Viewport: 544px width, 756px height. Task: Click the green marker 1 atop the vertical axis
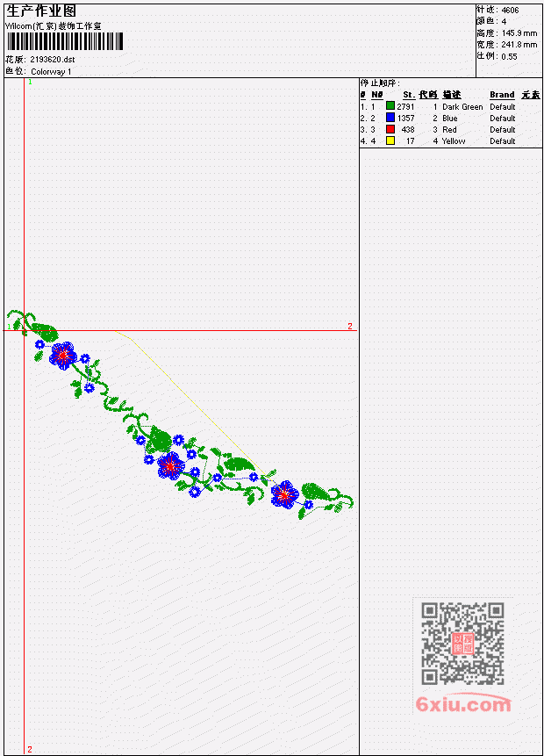[x=30, y=82]
